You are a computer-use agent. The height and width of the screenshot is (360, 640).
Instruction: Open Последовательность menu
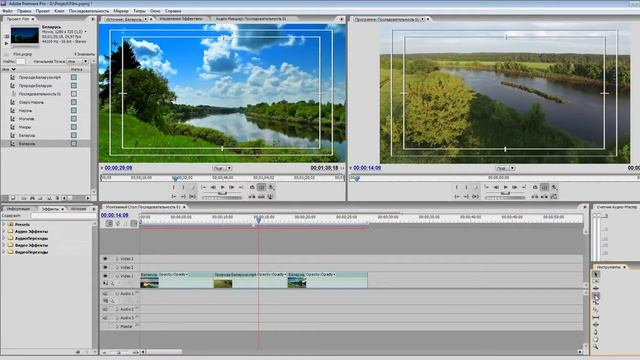pyautogui.click(x=89, y=11)
